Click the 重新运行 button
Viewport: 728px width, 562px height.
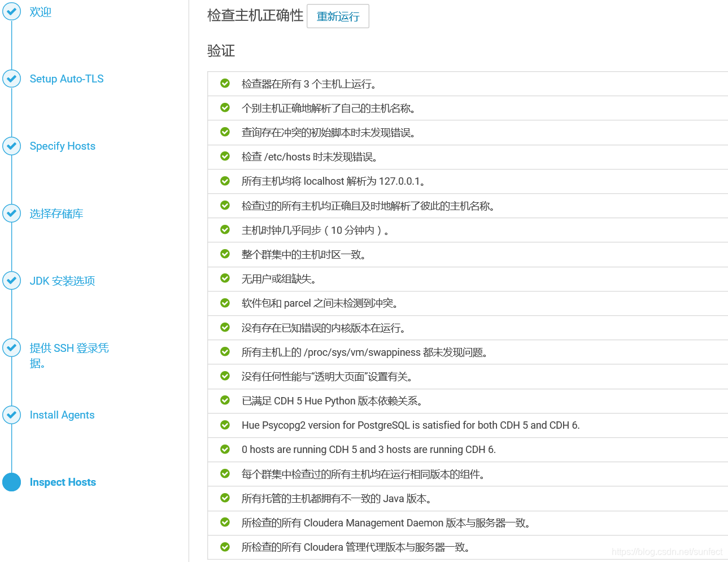coord(338,16)
